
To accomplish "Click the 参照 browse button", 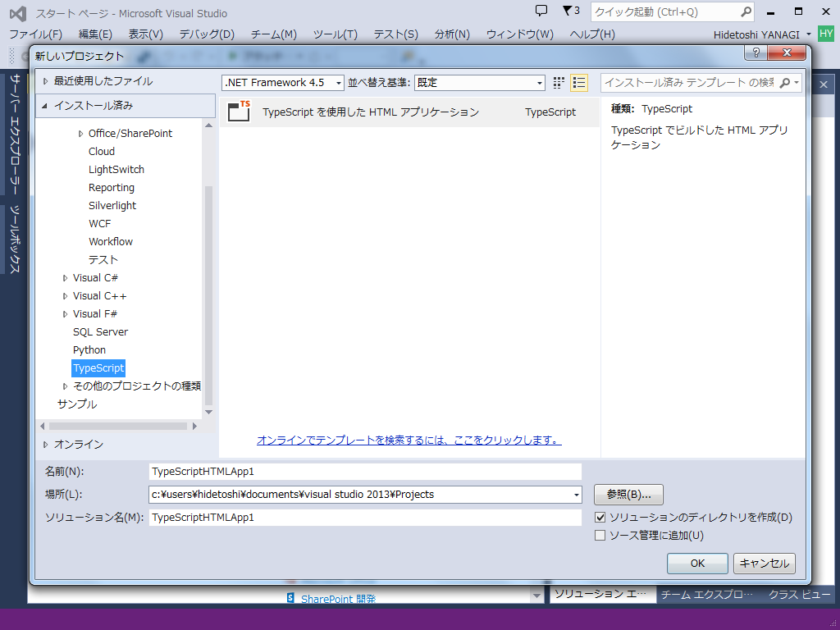I will click(628, 495).
